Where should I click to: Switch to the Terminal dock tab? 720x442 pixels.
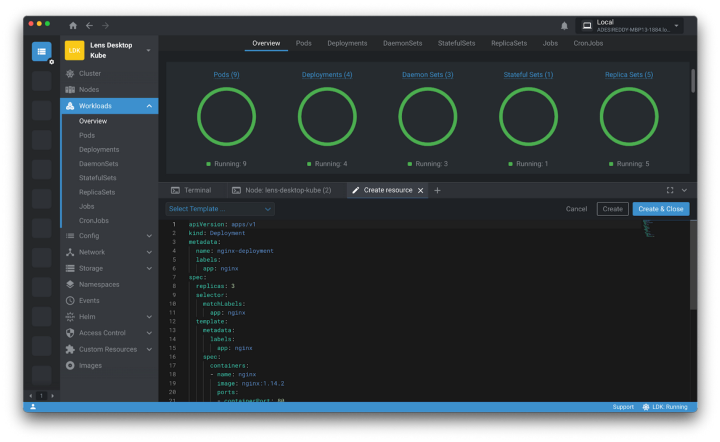coord(191,190)
